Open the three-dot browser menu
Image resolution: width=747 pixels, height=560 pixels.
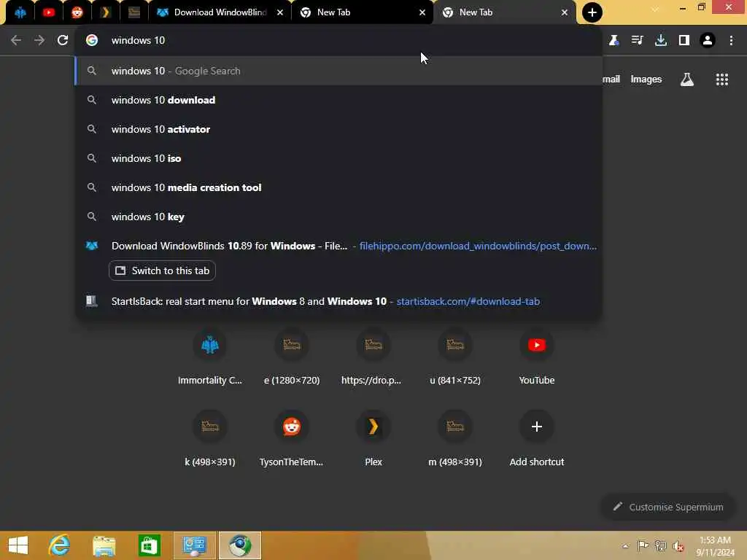coord(731,41)
